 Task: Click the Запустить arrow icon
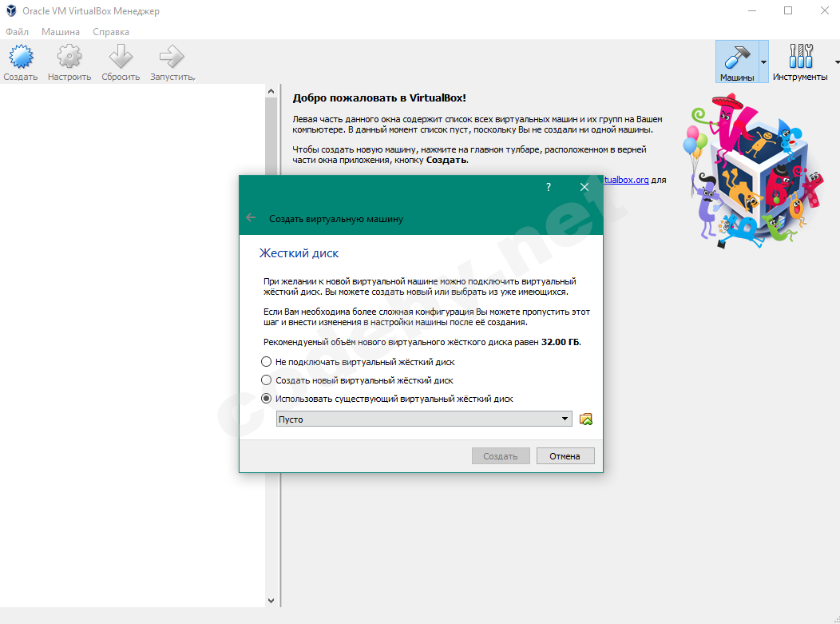(x=172, y=57)
